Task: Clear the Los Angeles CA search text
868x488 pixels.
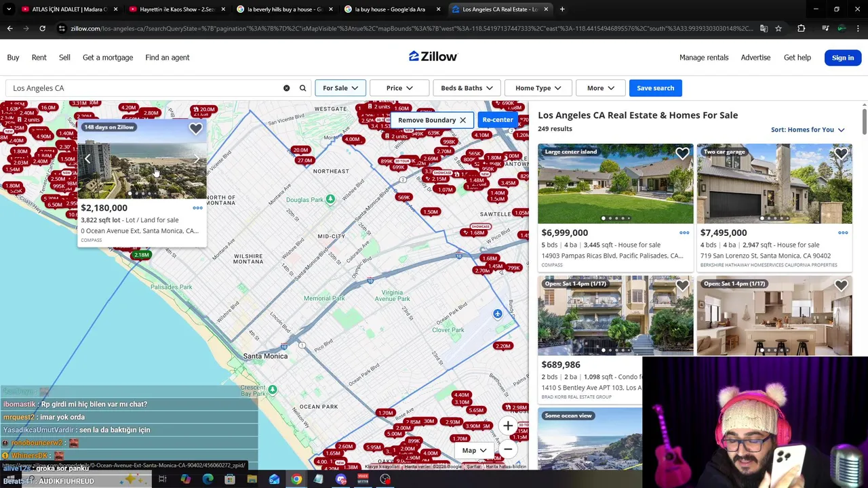Action: pyautogui.click(x=286, y=88)
